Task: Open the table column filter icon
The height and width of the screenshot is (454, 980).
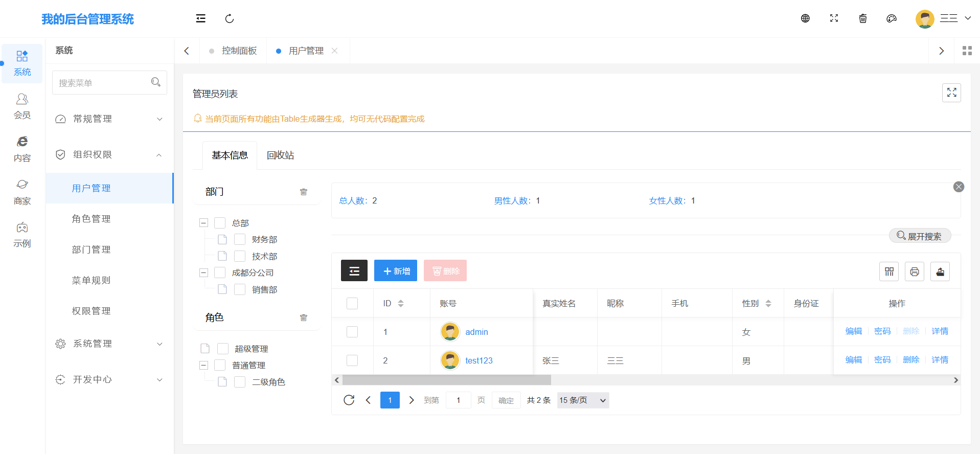Action: click(889, 271)
